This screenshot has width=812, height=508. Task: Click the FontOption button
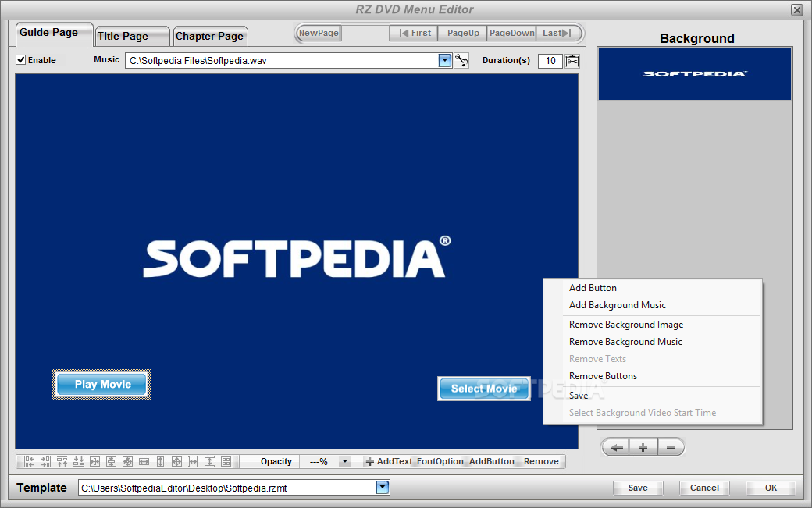(440, 461)
